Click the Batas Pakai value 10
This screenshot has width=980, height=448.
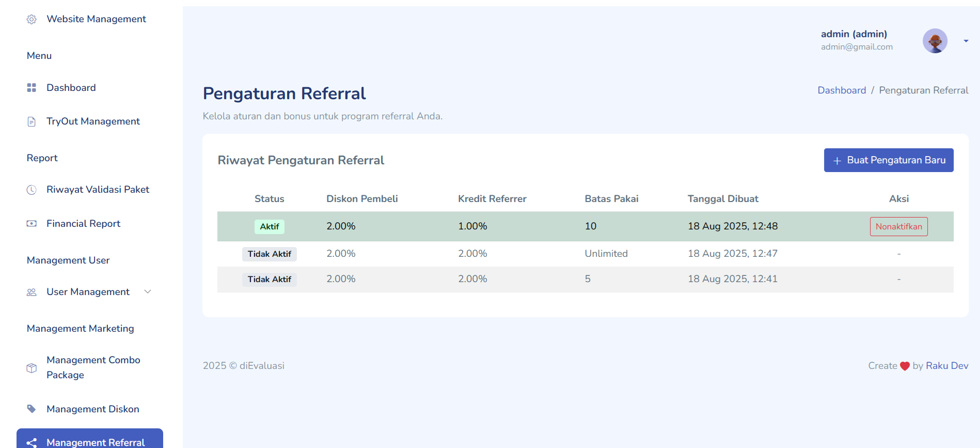[x=591, y=226]
